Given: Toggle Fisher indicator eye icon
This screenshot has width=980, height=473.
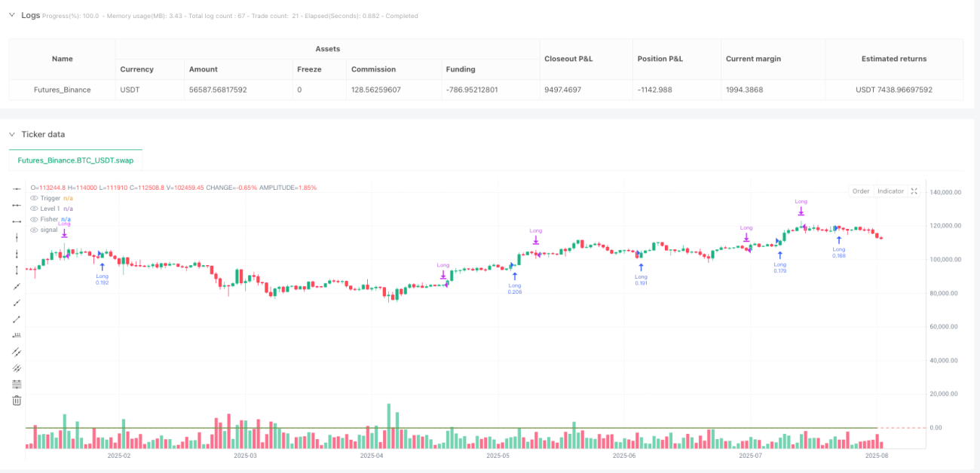Looking at the screenshot, I should tap(33, 219).
